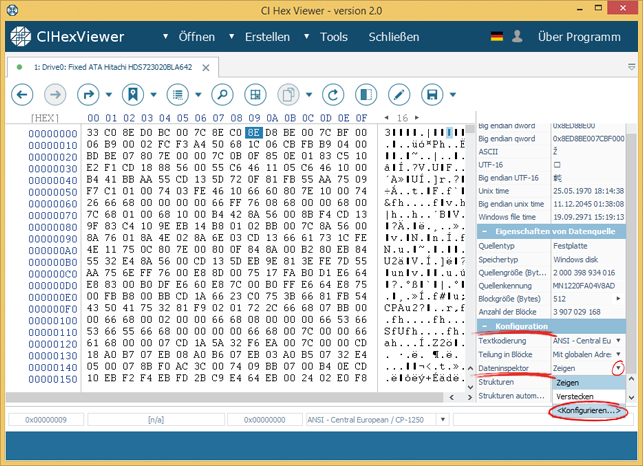This screenshot has height=466, width=643.
Task: Click address row 00000150
Action: [53, 379]
